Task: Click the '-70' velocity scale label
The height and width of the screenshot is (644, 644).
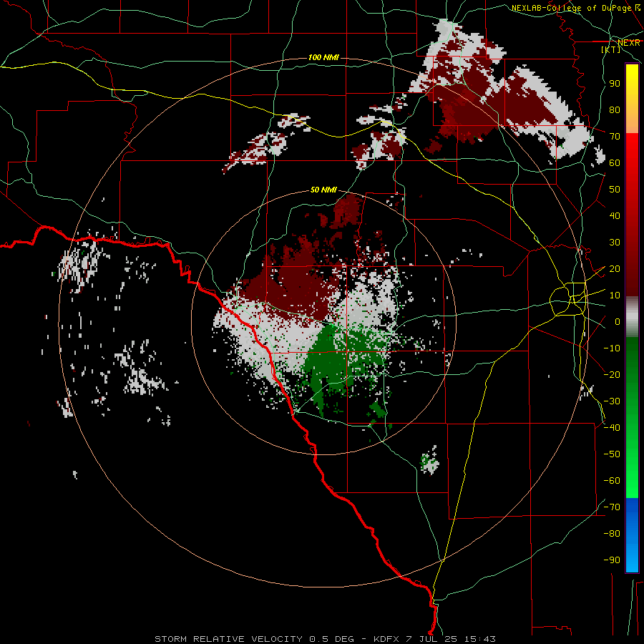Action: tap(612, 507)
